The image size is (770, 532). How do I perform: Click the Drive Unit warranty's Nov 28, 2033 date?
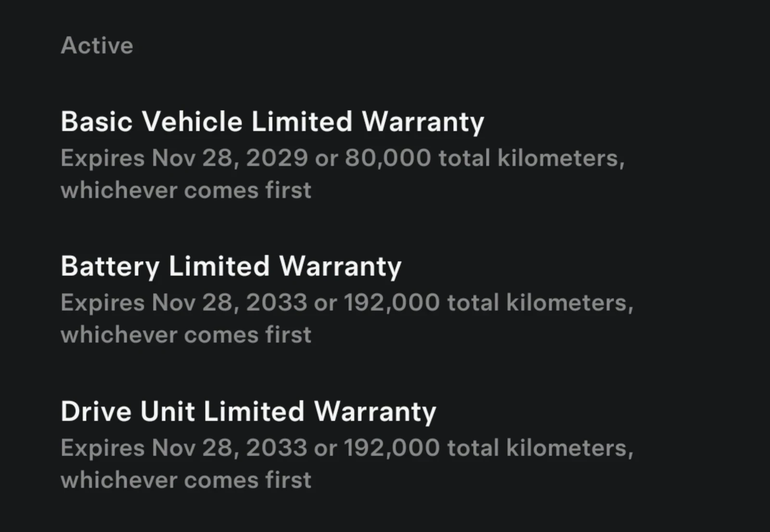pos(230,448)
